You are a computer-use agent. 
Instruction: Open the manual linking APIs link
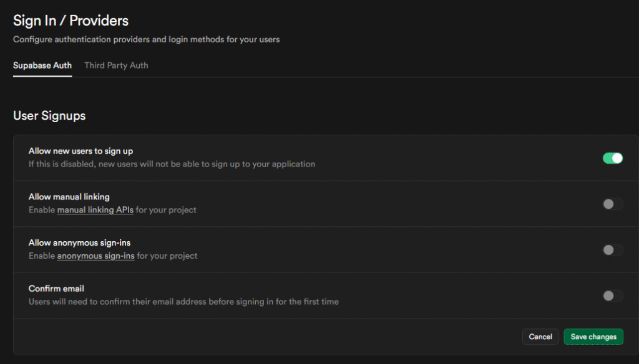95,210
